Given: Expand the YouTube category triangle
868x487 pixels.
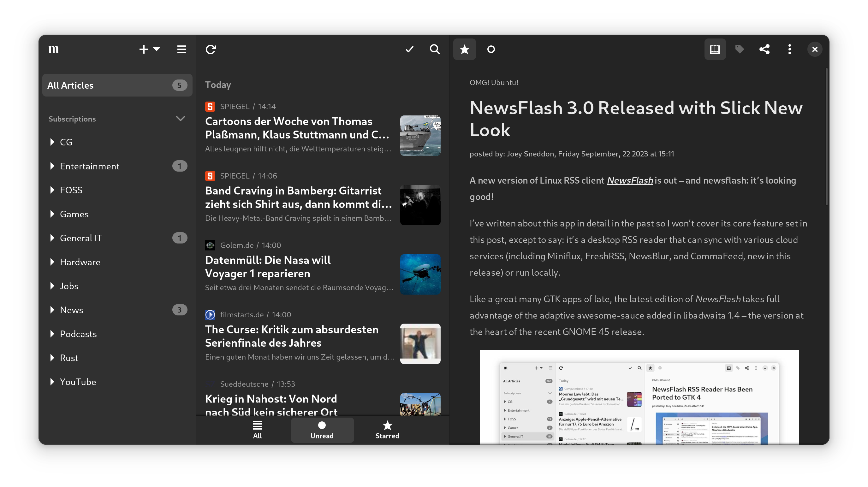Looking at the screenshot, I should coord(52,382).
